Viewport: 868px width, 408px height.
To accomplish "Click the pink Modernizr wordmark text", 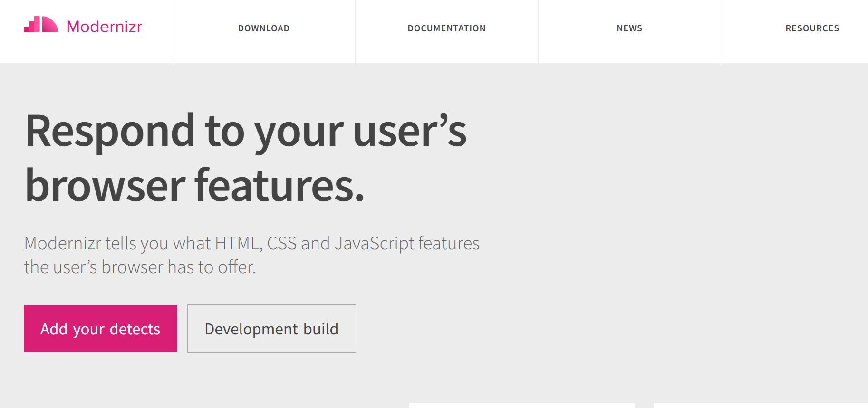I will pos(104,27).
